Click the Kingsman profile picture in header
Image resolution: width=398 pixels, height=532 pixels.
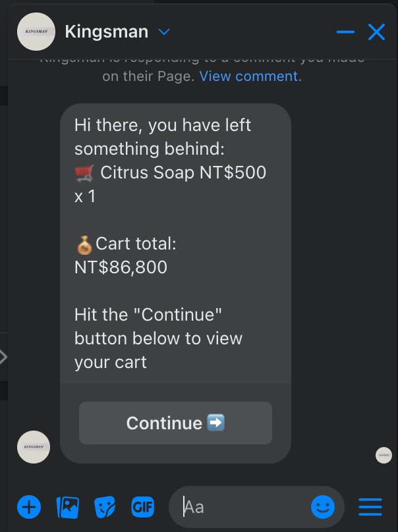point(36,32)
